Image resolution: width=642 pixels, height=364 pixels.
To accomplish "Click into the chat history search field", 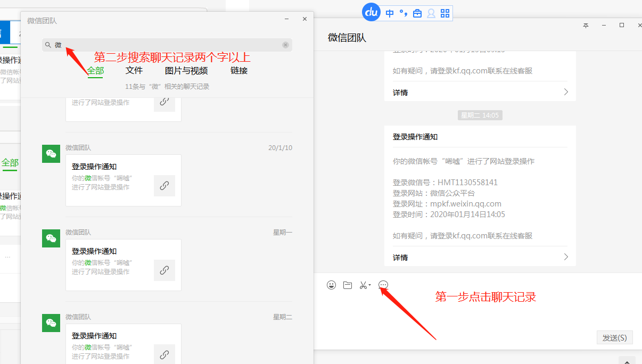I will pyautogui.click(x=167, y=45).
